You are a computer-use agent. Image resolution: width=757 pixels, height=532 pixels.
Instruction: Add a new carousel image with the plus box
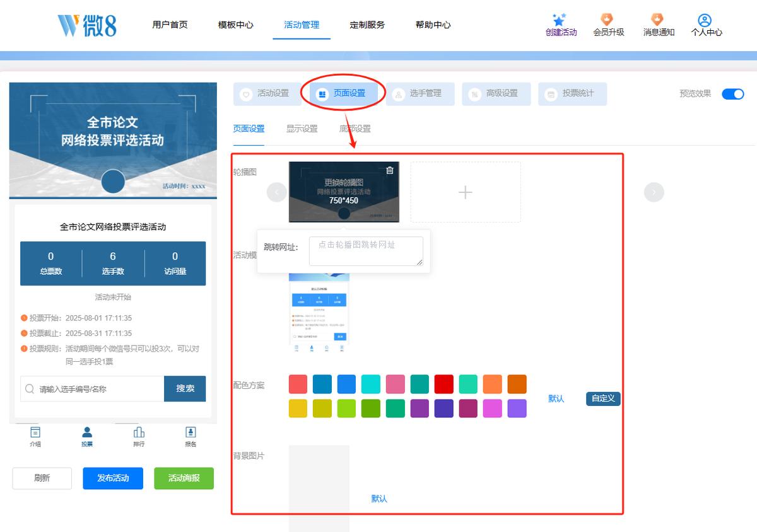[466, 192]
